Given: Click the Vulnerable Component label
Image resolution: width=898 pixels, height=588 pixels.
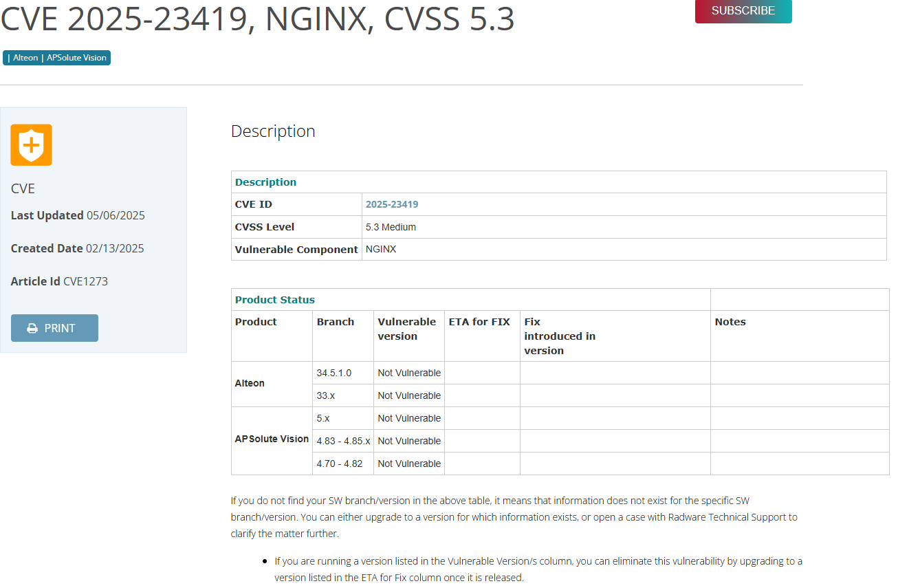Looking at the screenshot, I should (x=296, y=250).
